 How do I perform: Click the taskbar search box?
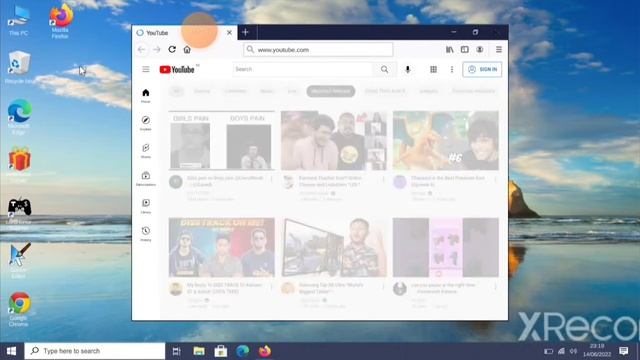click(x=95, y=351)
